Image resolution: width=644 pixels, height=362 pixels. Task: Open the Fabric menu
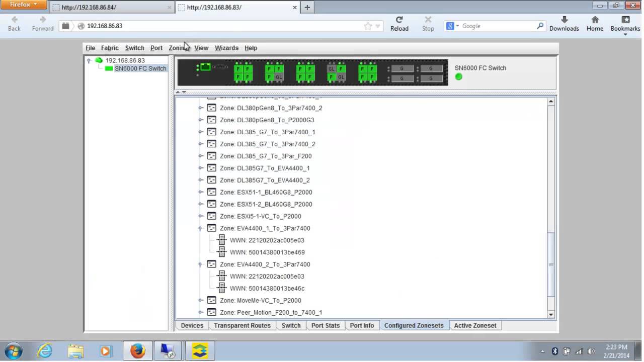click(x=110, y=48)
